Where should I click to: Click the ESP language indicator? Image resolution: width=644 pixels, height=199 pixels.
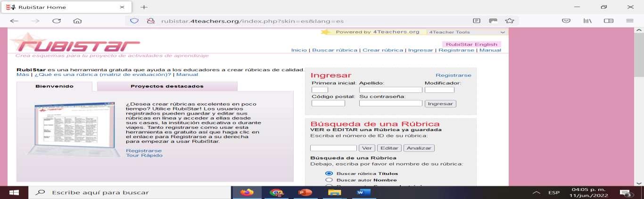[554, 193]
